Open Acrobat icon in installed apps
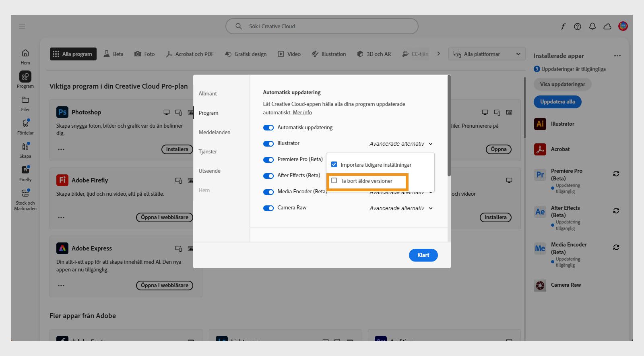The image size is (644, 356). pyautogui.click(x=540, y=149)
